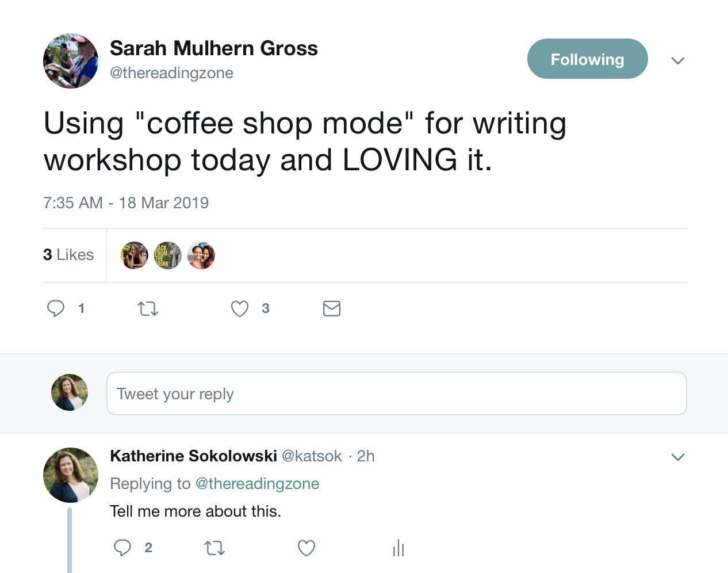Like the "coffee shop mode" tweet
Image resolution: width=728 pixels, height=573 pixels.
point(240,309)
